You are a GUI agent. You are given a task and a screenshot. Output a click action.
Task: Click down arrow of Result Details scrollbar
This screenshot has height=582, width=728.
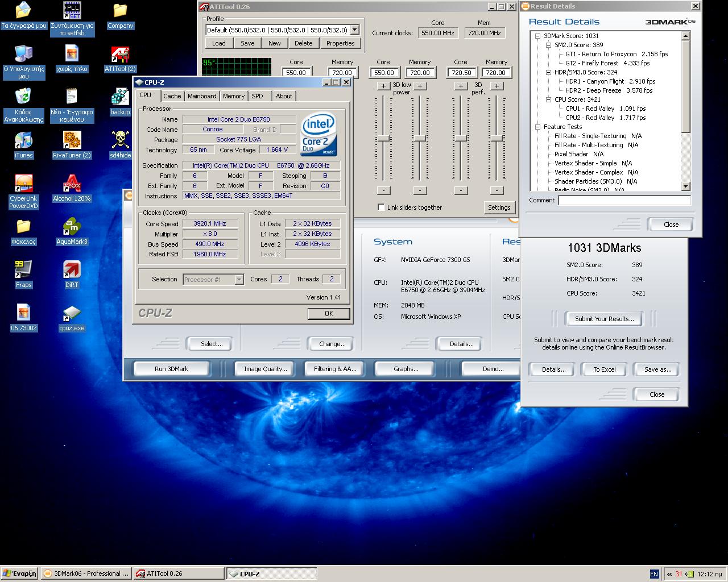click(x=685, y=186)
